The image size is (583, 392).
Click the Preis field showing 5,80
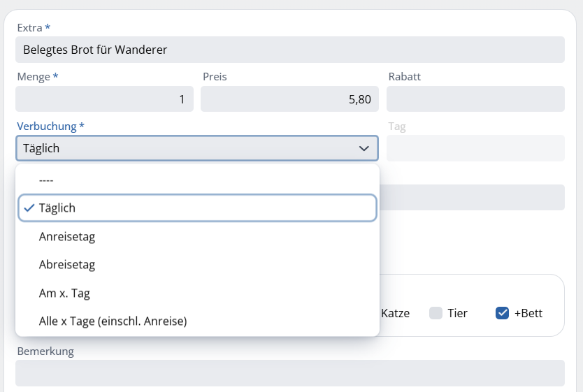(x=289, y=99)
